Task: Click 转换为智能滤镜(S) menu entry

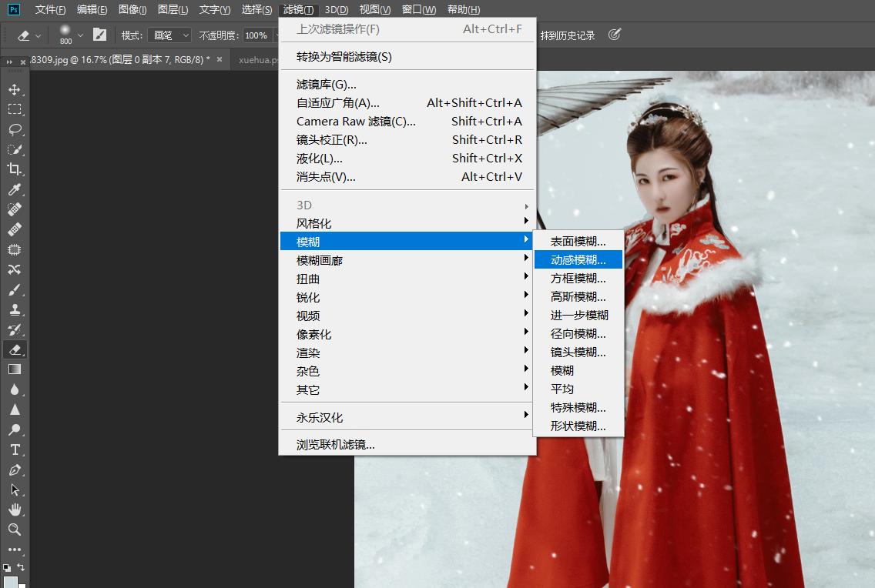Action: coord(344,57)
